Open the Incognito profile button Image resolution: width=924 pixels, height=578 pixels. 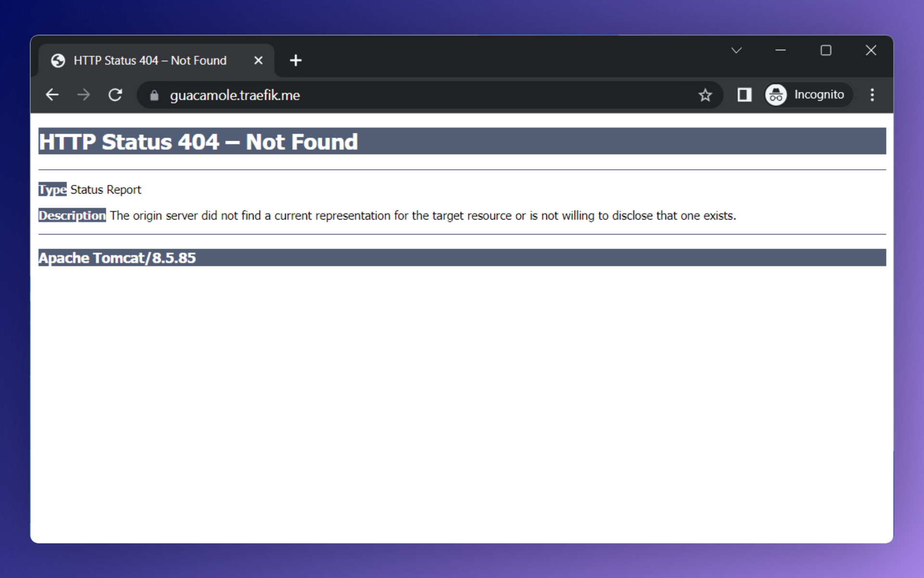(x=808, y=95)
